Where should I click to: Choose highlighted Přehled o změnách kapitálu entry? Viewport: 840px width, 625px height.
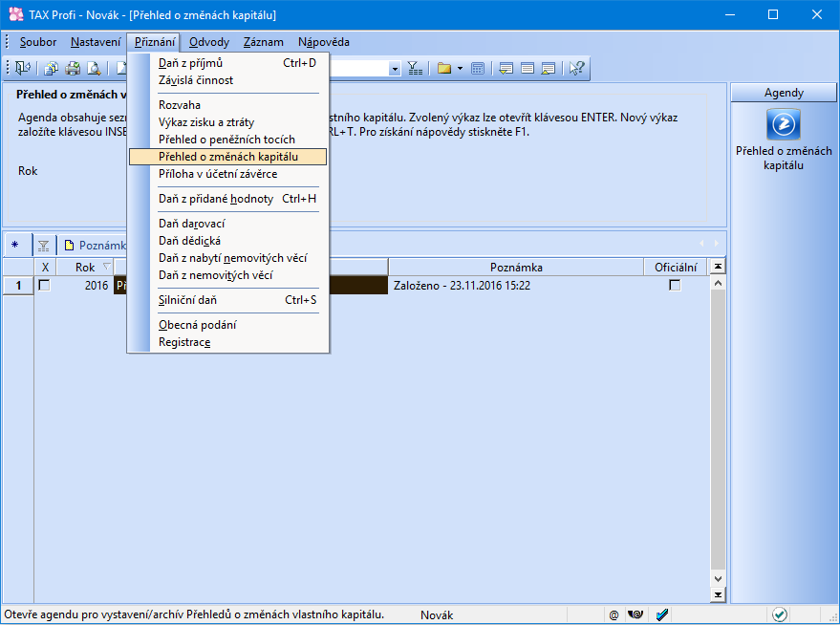[x=228, y=157]
